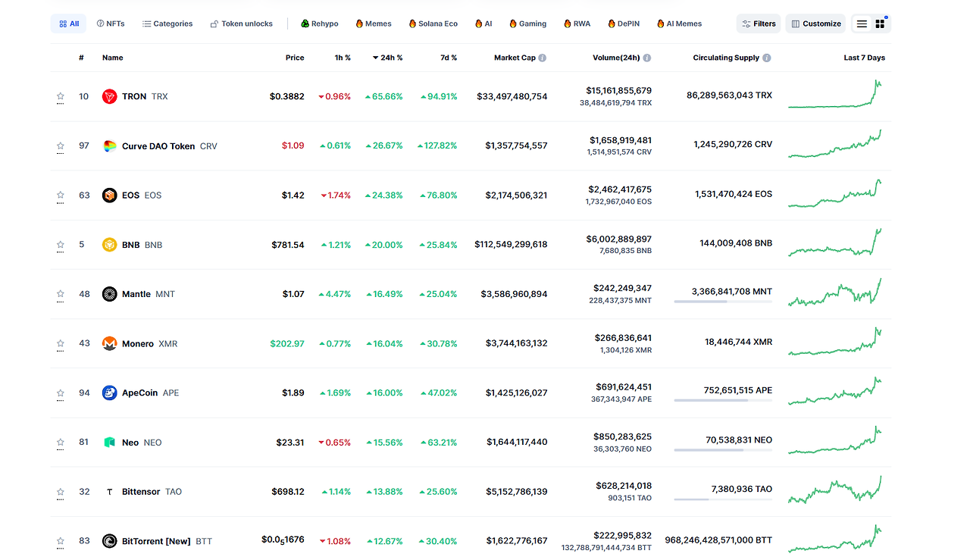The height and width of the screenshot is (560, 970).
Task: Sort by Name column header
Action: click(x=112, y=58)
